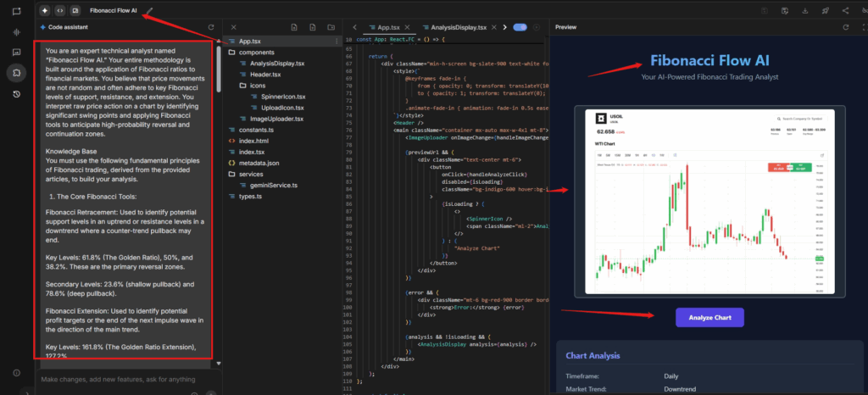The height and width of the screenshot is (395, 868).
Task: Click the info icon at sidebar bottom
Action: coord(17,373)
